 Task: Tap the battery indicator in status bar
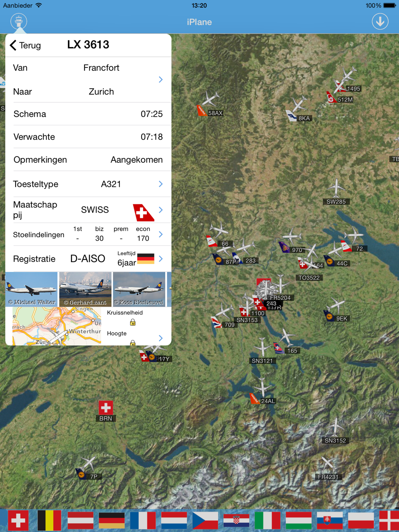390,6
